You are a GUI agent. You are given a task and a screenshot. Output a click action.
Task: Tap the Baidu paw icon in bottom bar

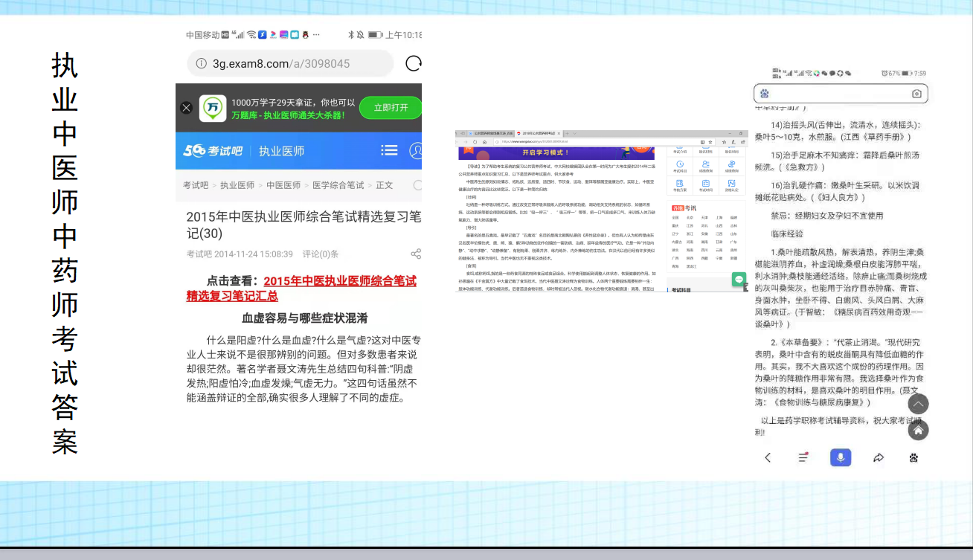(x=913, y=457)
